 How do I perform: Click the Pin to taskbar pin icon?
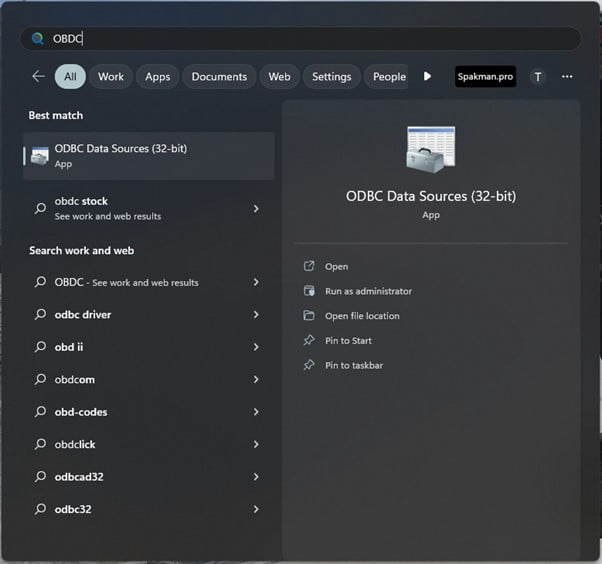pyautogui.click(x=309, y=365)
